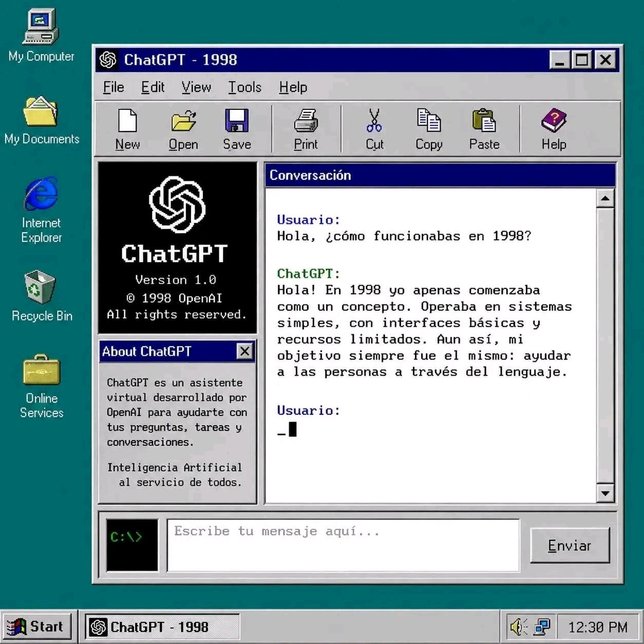Save conversation with the floppy disk icon
Image resolution: width=644 pixels, height=644 pixels.
(x=237, y=121)
